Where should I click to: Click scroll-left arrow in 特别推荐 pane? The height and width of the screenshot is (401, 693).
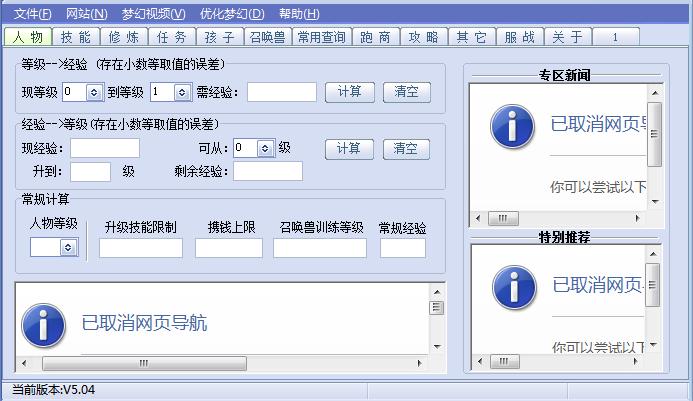coord(480,362)
